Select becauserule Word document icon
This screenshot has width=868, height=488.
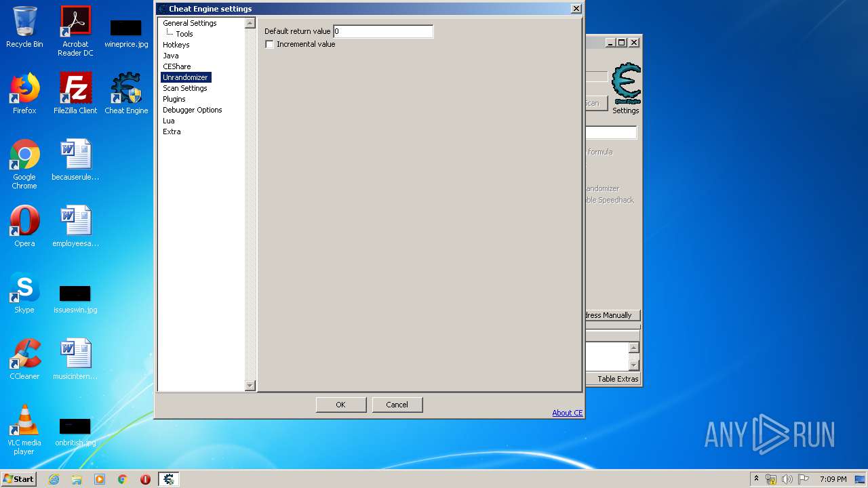point(75,160)
